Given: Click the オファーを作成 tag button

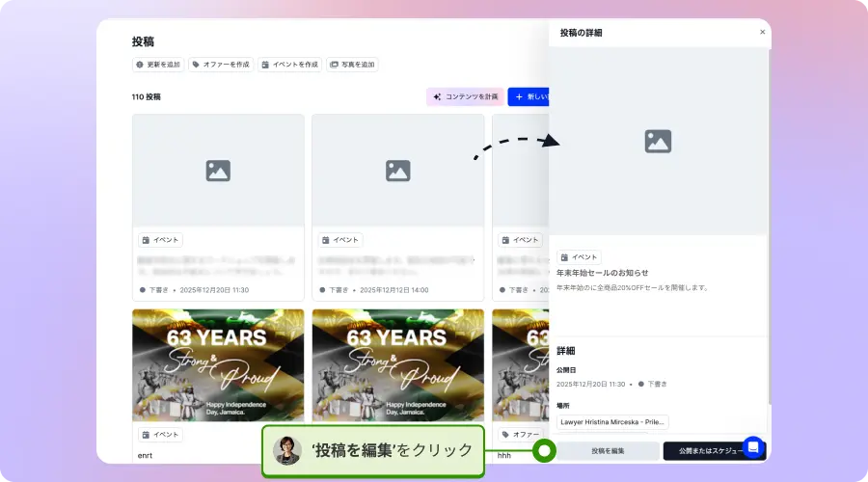Looking at the screenshot, I should [221, 65].
